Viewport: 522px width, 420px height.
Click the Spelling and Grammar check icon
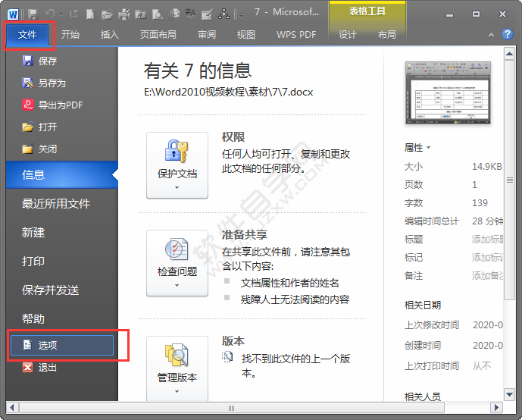point(190,14)
